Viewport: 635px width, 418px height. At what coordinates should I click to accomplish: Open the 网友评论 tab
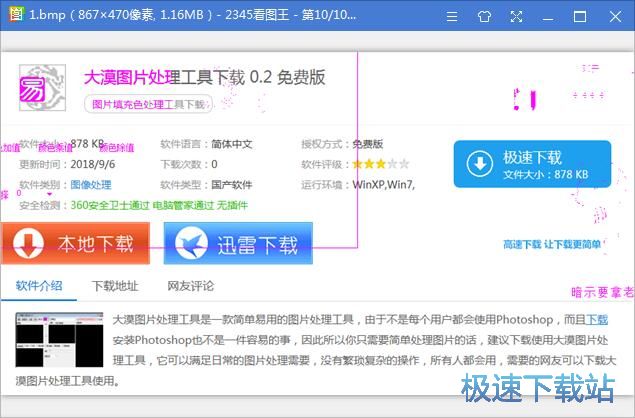point(191,286)
